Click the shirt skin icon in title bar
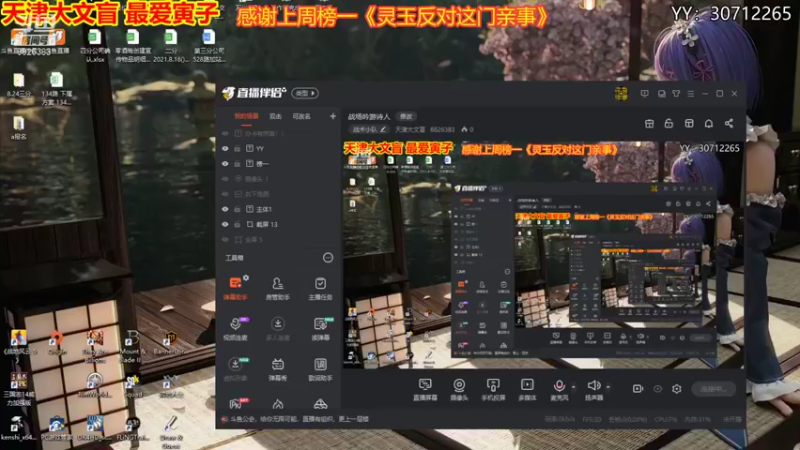 676,94
